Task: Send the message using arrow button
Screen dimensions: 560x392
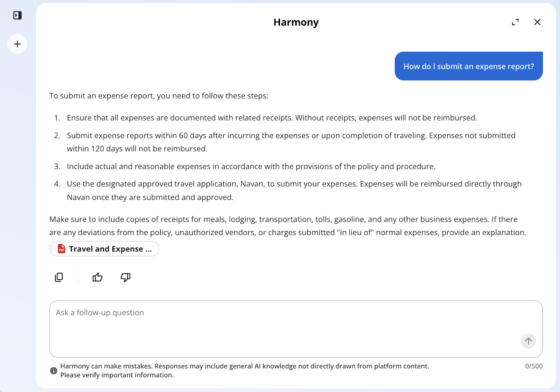Action: pos(528,341)
